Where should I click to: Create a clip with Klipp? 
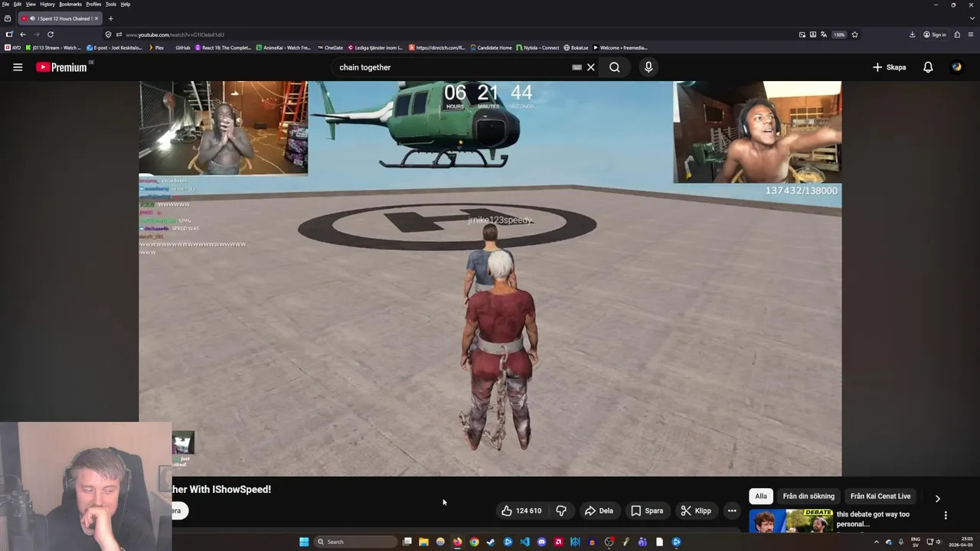click(696, 510)
